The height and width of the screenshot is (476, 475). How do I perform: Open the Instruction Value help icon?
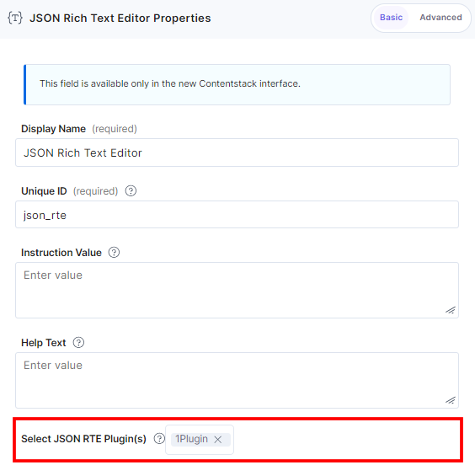pos(114,252)
